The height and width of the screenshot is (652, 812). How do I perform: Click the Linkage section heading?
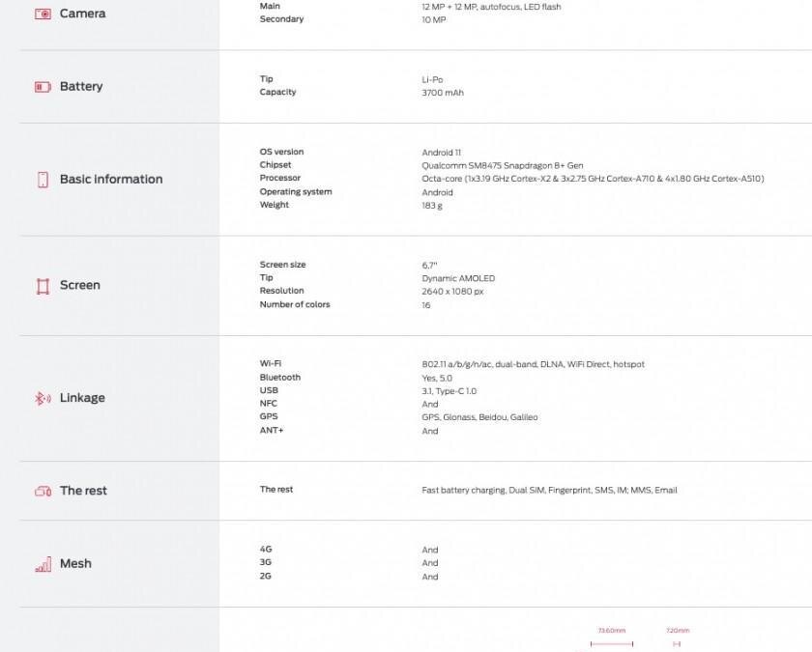(82, 398)
